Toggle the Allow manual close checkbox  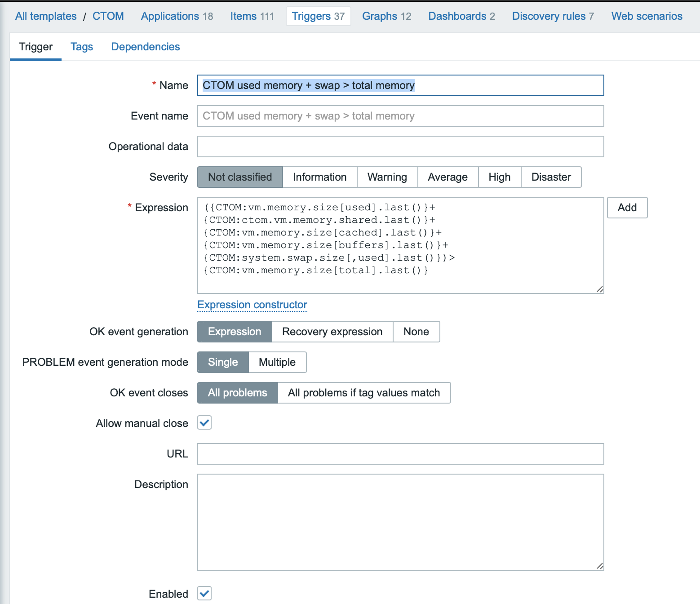pyautogui.click(x=204, y=423)
